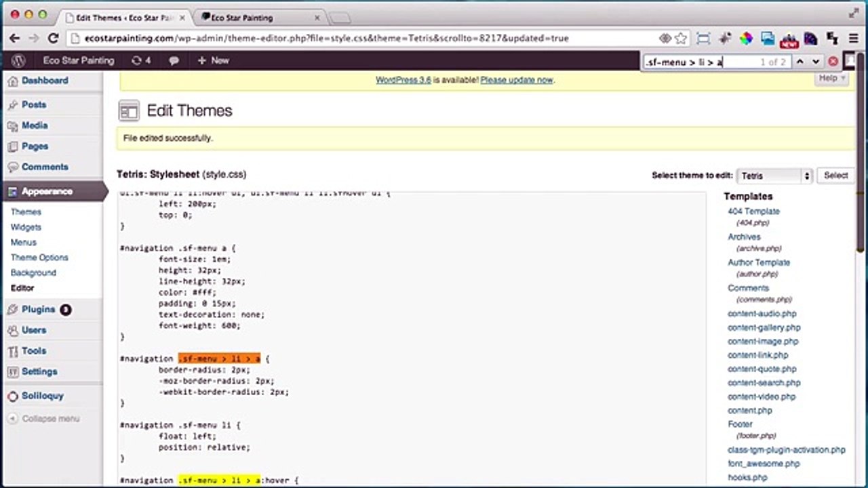
Task: Click the Soliloquy icon in sidebar
Action: click(13, 396)
